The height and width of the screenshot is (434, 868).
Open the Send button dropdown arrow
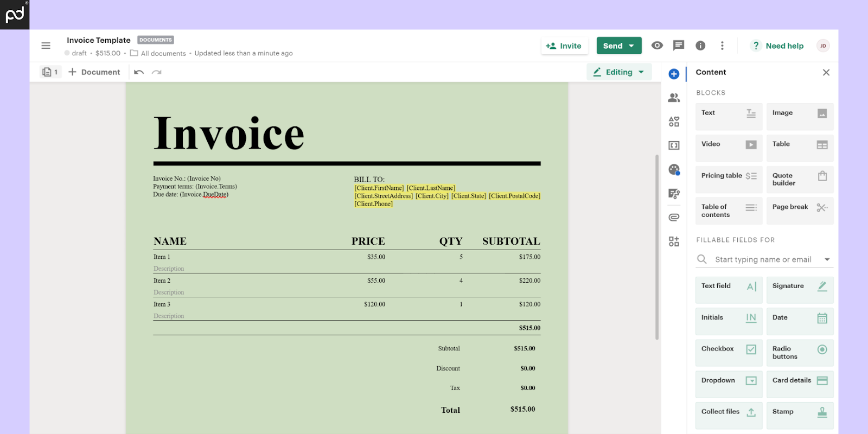pos(631,46)
